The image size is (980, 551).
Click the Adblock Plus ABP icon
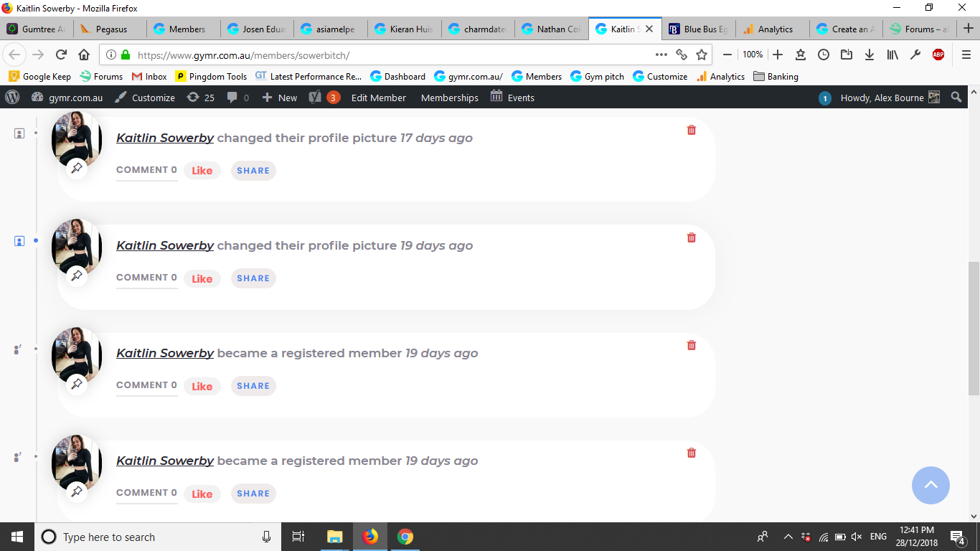pyautogui.click(x=938, y=55)
